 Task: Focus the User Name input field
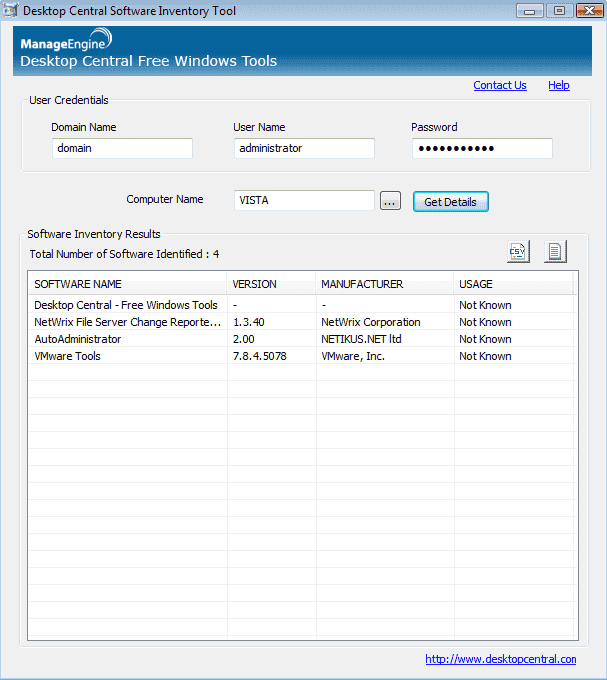[x=304, y=148]
